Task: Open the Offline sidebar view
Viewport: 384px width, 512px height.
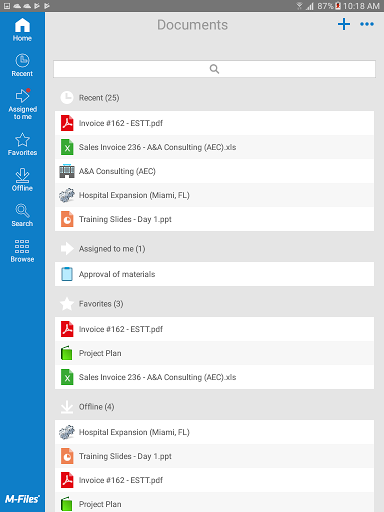Action: coord(22,180)
